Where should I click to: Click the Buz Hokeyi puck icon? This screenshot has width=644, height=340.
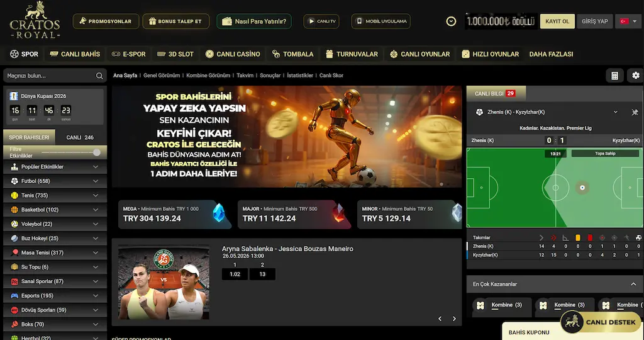click(x=14, y=239)
